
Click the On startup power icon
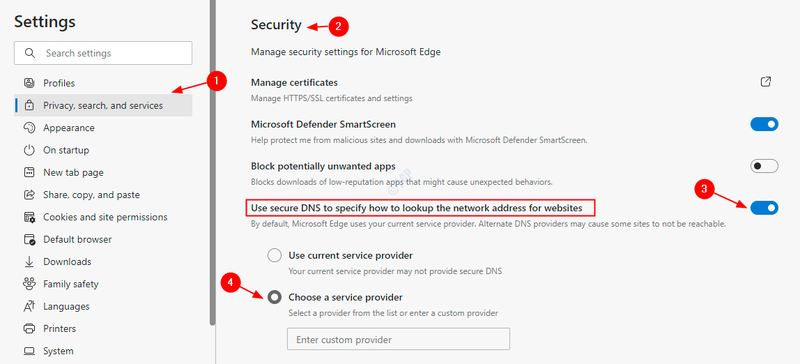pos(30,150)
